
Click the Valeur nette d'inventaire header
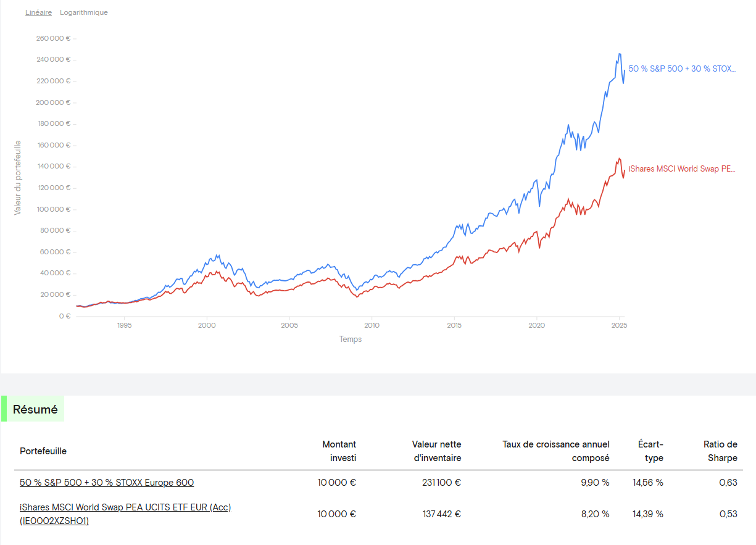tap(436, 451)
